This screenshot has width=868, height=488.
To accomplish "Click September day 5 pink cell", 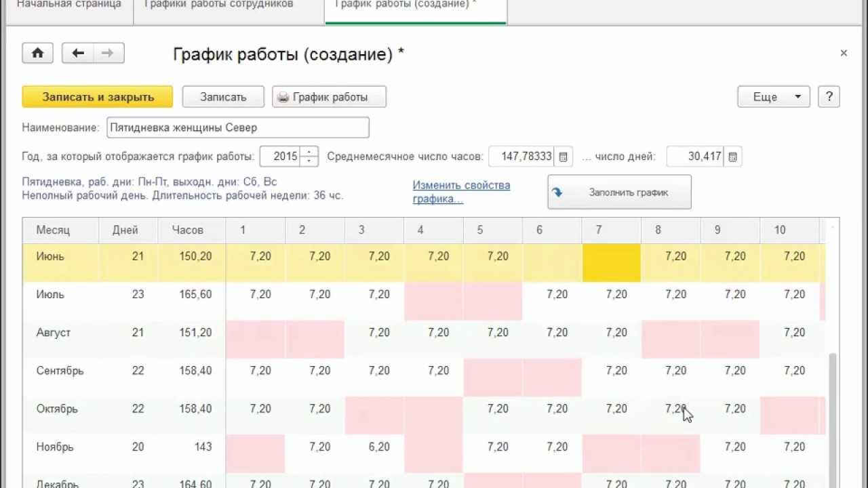I will point(493,377).
